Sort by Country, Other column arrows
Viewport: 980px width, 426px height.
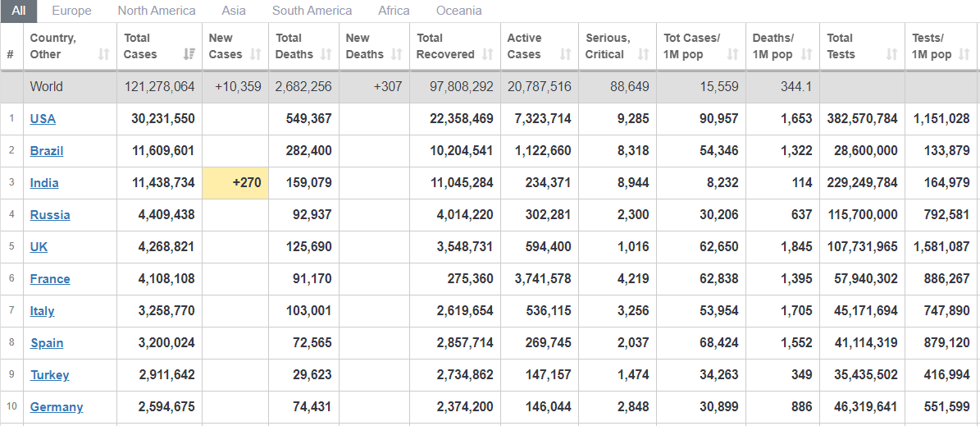pos(104,54)
